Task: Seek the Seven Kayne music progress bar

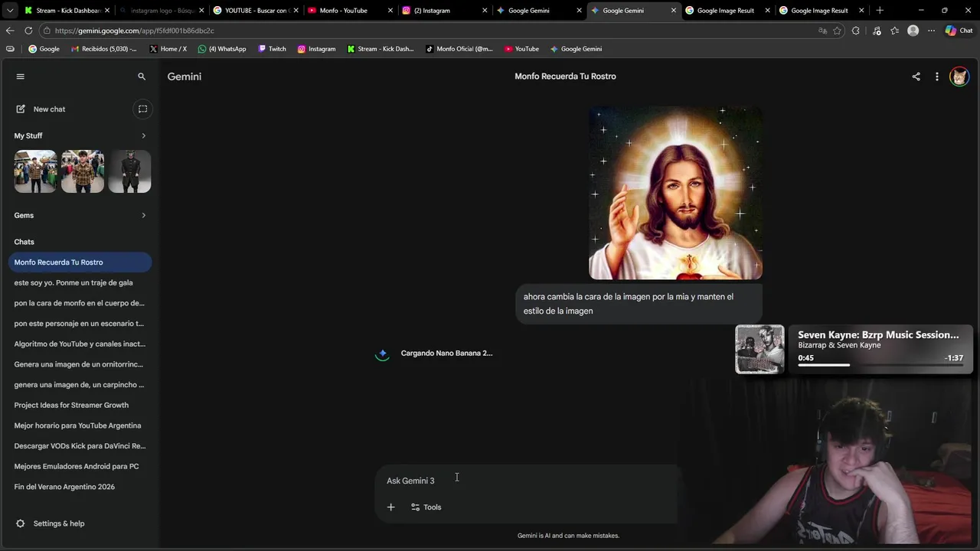Action: click(x=880, y=365)
